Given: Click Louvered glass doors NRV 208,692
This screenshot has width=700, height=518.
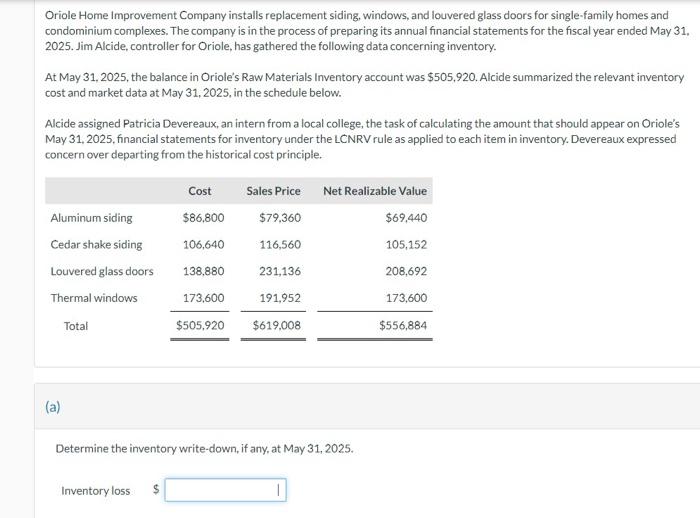Looking at the screenshot, I should coord(406,272).
